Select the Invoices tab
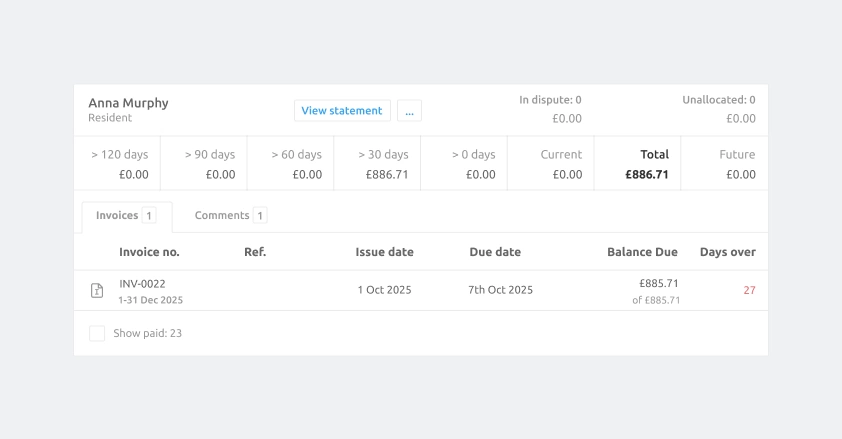Screen dimensions: 842x439 pyautogui.click(x=126, y=216)
